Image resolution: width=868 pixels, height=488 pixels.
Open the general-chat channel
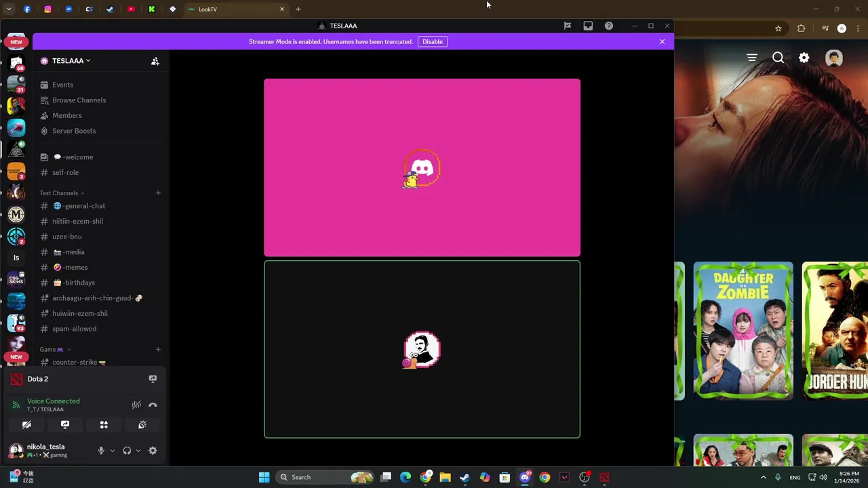(x=100, y=206)
